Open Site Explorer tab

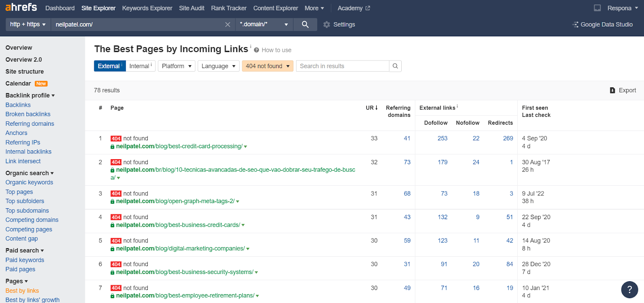[x=98, y=8]
